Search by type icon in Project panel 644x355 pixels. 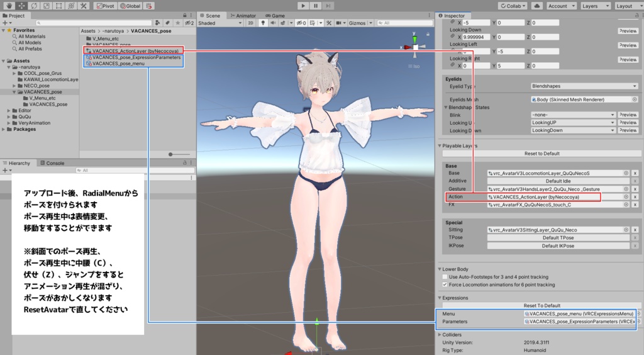158,23
